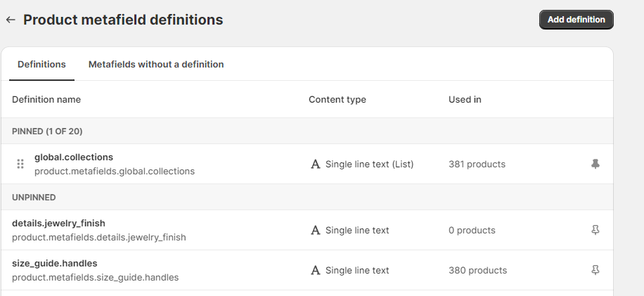Switch to the Definitions tab
644x296 pixels.
[41, 64]
